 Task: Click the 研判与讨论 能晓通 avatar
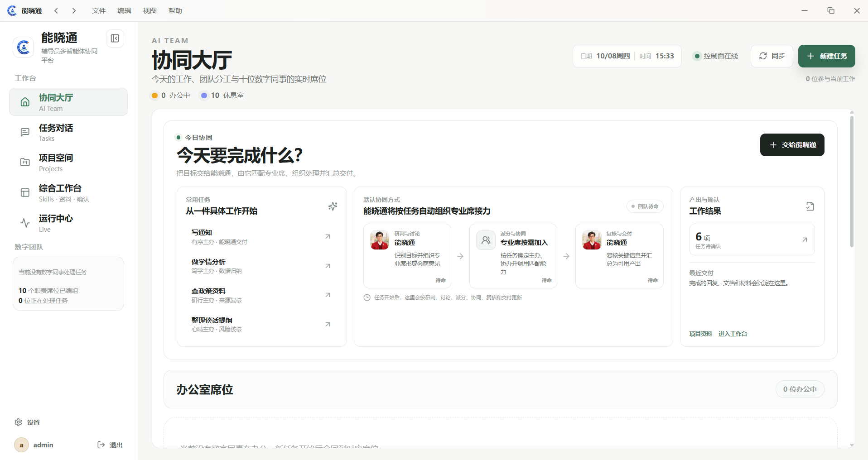click(x=380, y=240)
